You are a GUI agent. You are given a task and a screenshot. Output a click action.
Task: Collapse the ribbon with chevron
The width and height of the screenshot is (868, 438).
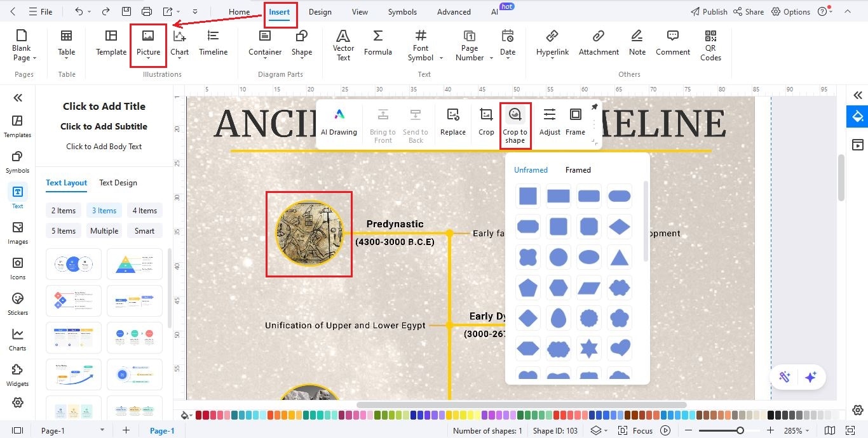coord(847,11)
